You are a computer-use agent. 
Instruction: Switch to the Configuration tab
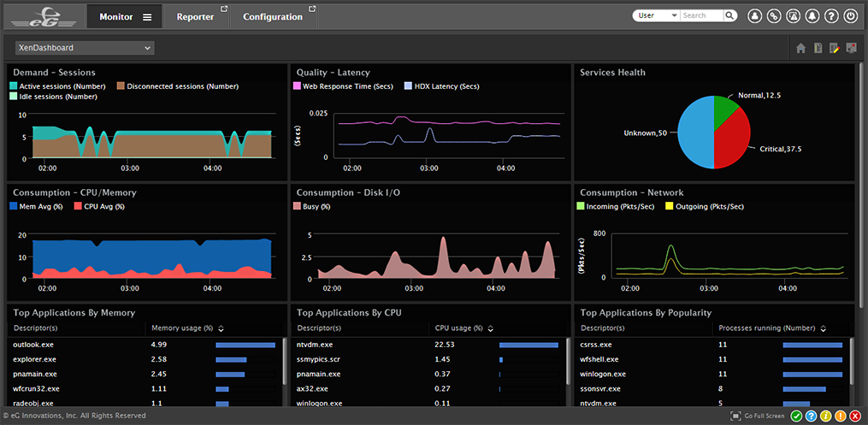[x=273, y=17]
